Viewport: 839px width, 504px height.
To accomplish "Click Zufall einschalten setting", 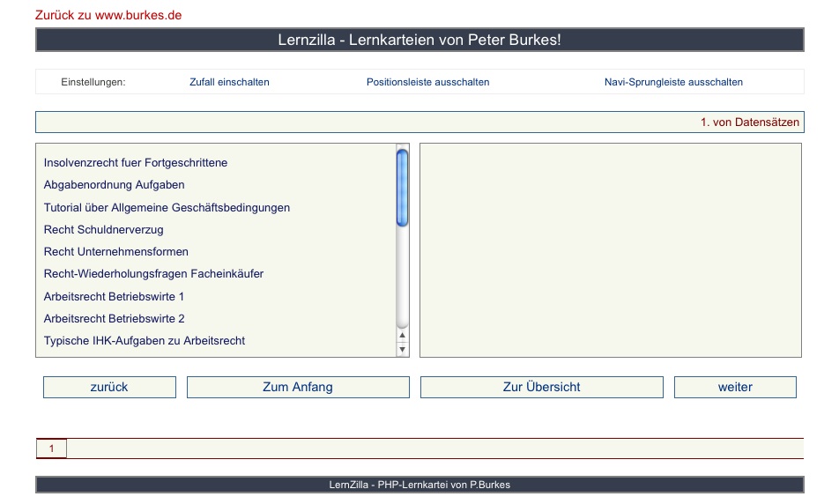I will point(229,82).
